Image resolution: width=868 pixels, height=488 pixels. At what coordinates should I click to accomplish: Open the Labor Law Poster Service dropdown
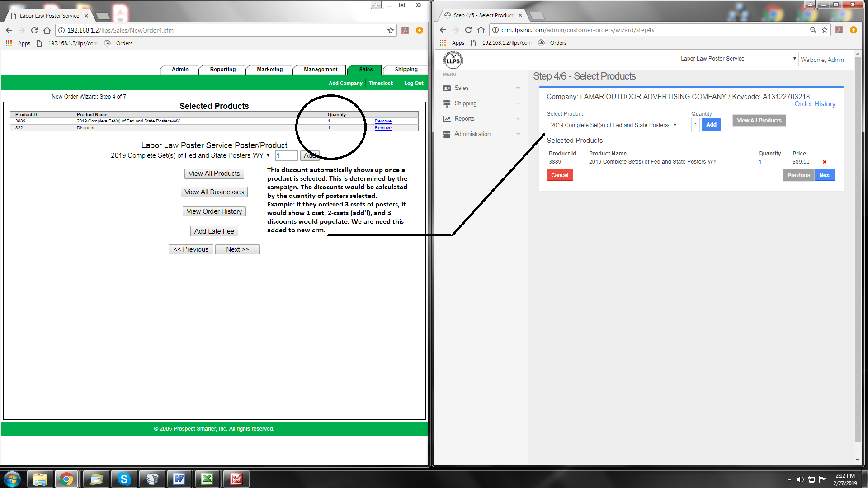point(737,59)
